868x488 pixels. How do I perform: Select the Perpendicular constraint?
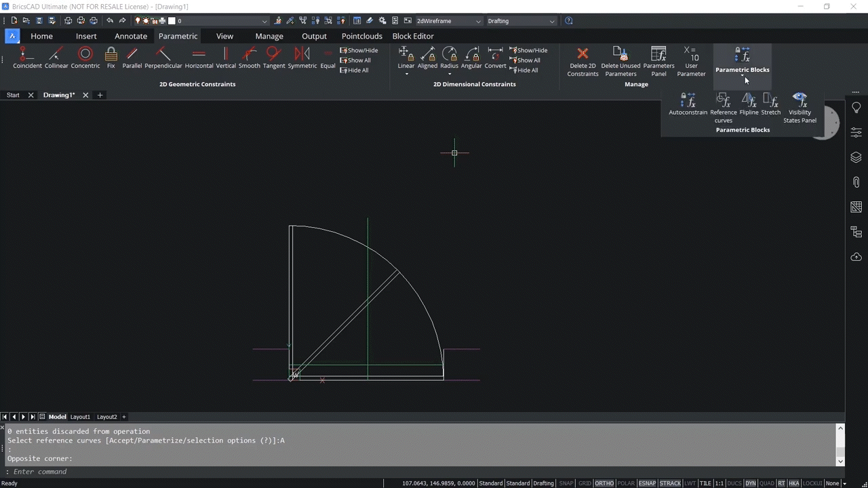coord(163,58)
